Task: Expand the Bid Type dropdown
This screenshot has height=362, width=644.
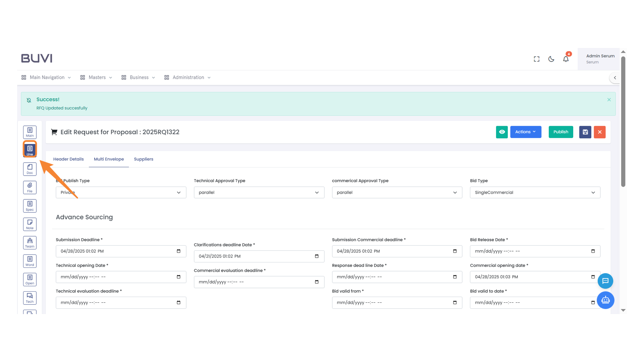Action: coord(535,192)
